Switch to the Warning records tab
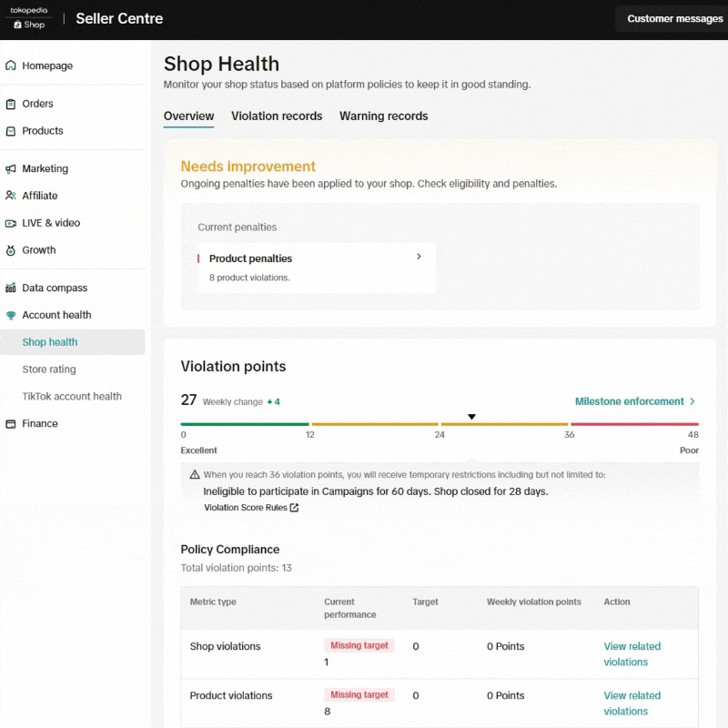Image resolution: width=728 pixels, height=728 pixels. pyautogui.click(x=383, y=116)
